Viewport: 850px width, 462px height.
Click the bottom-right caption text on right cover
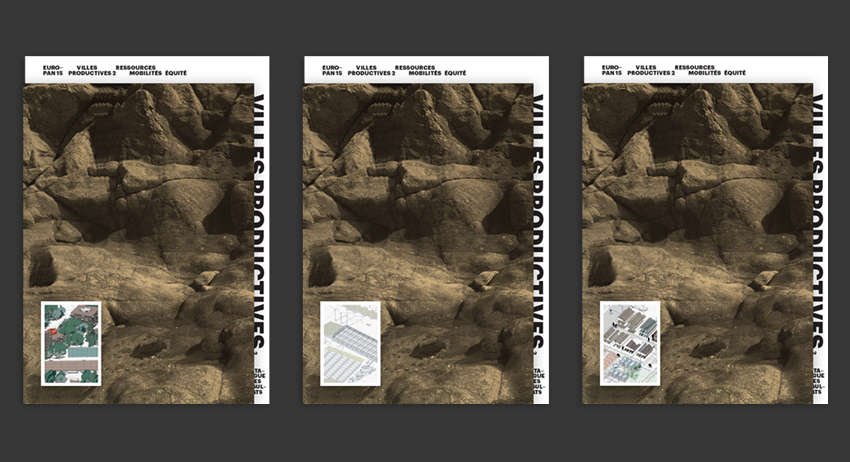(820, 383)
